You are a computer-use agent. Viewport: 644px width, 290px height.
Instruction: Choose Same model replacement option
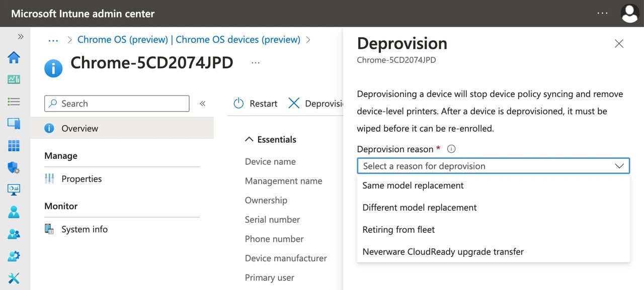coord(413,185)
